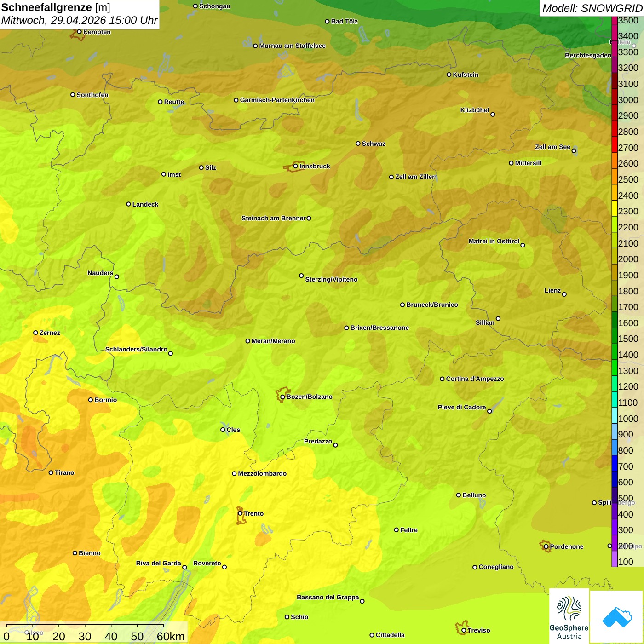Click the Schwaz location dot
Image resolution: width=644 pixels, height=644 pixels.
pos(358,144)
